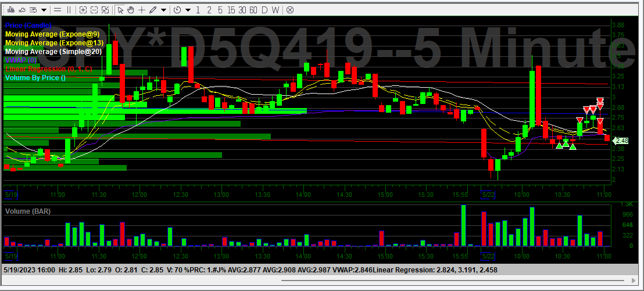Switch to 30 minute interval
Screen dimensions: 644x291
point(242,10)
